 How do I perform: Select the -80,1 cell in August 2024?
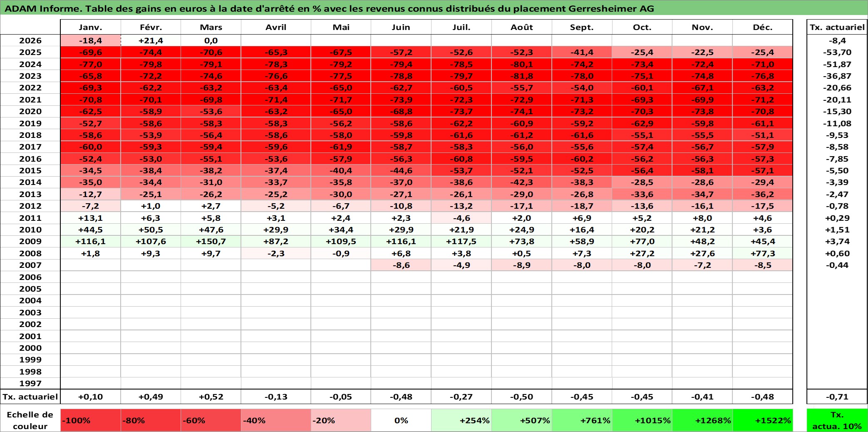pos(522,64)
